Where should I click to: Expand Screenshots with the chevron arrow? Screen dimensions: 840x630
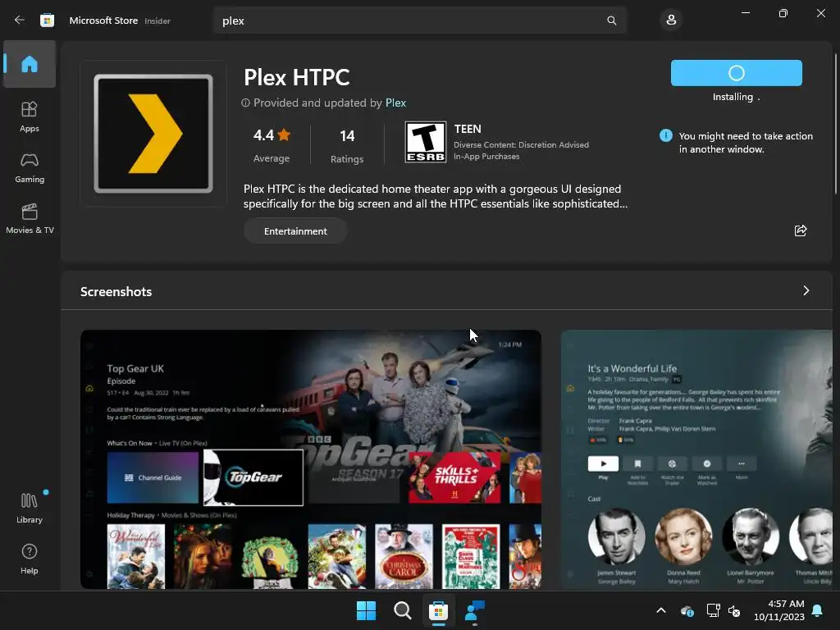(806, 290)
